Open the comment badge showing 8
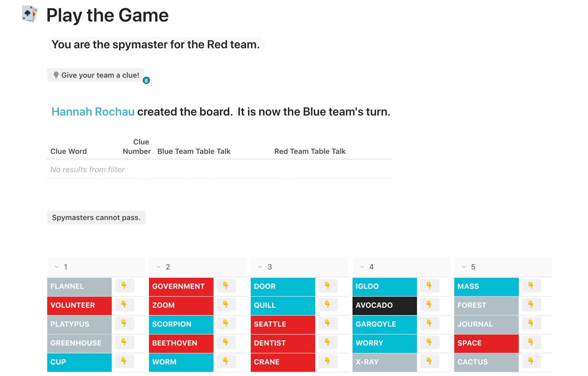 [x=146, y=80]
